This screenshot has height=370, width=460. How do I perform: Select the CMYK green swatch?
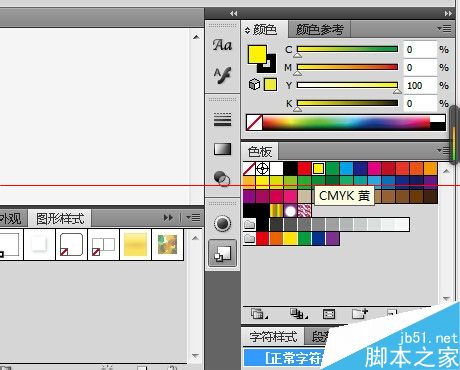[332, 169]
